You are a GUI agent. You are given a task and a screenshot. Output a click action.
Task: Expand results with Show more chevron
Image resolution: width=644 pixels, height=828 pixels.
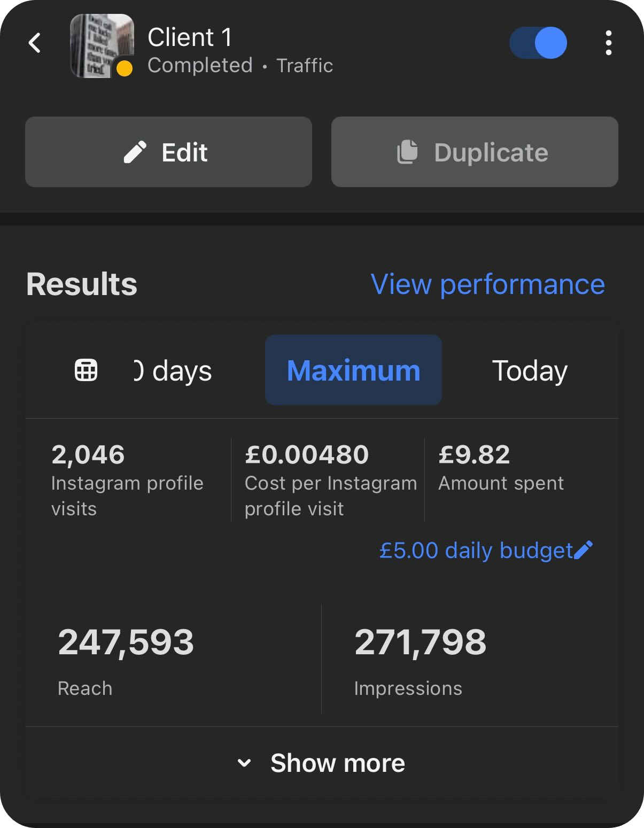click(244, 763)
